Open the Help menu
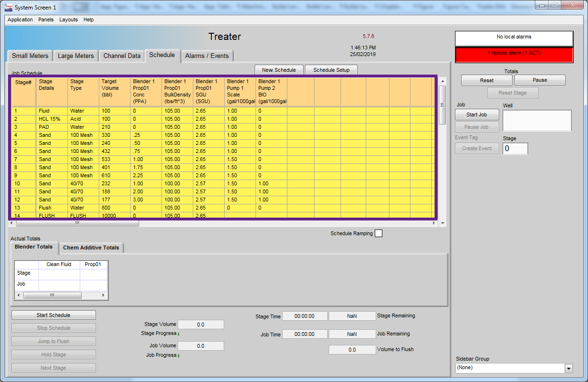Screen dimensions: 588x382 coord(88,19)
